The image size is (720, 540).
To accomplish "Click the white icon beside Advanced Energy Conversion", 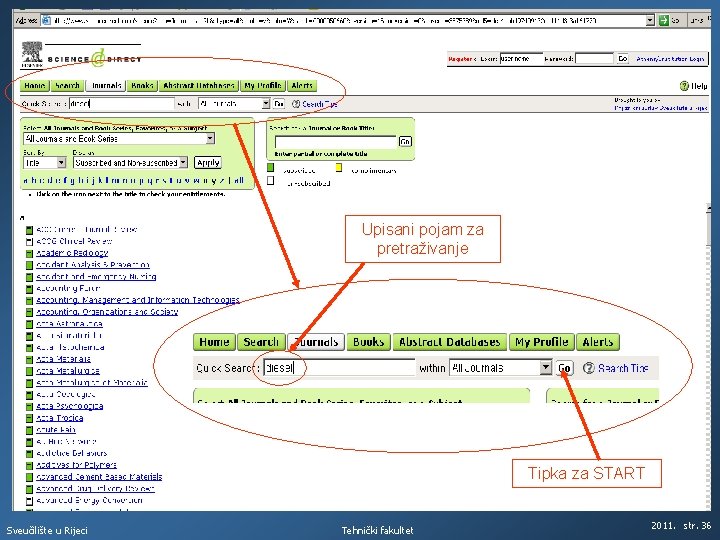I will point(29,501).
